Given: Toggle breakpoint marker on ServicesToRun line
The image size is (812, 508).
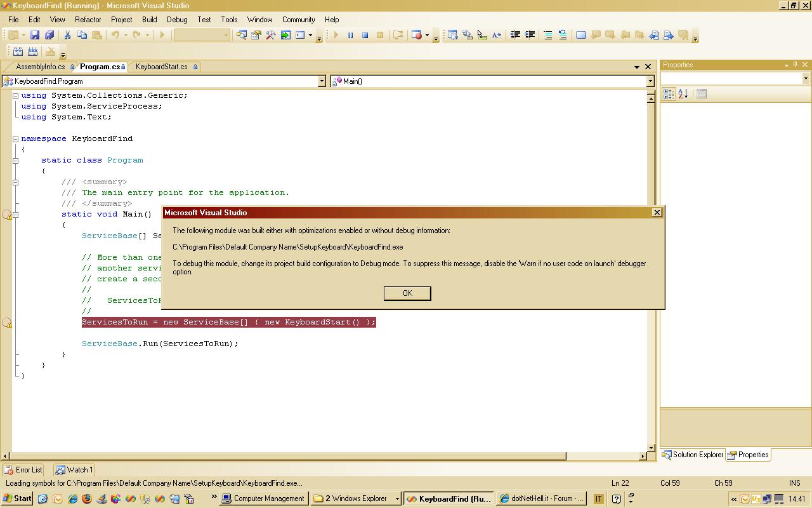Looking at the screenshot, I should [x=7, y=323].
